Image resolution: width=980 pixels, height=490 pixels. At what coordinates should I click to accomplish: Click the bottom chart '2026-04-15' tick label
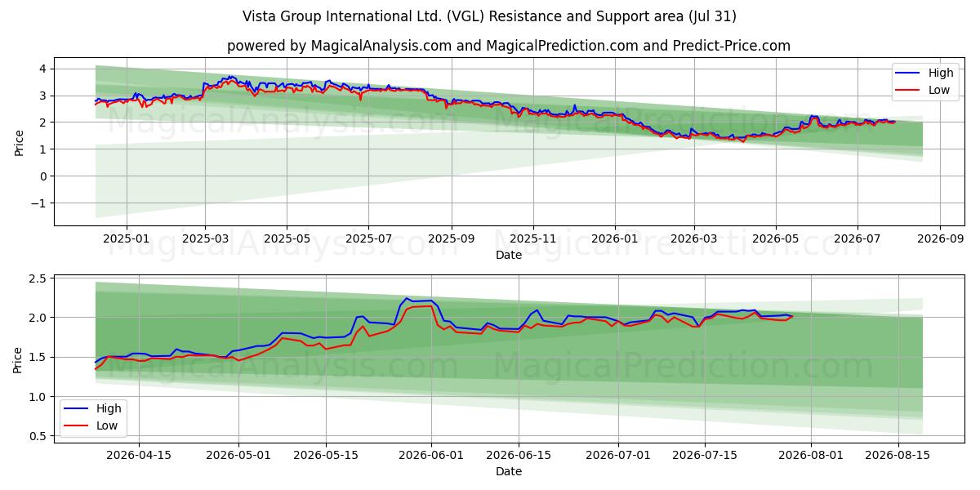click(x=139, y=456)
